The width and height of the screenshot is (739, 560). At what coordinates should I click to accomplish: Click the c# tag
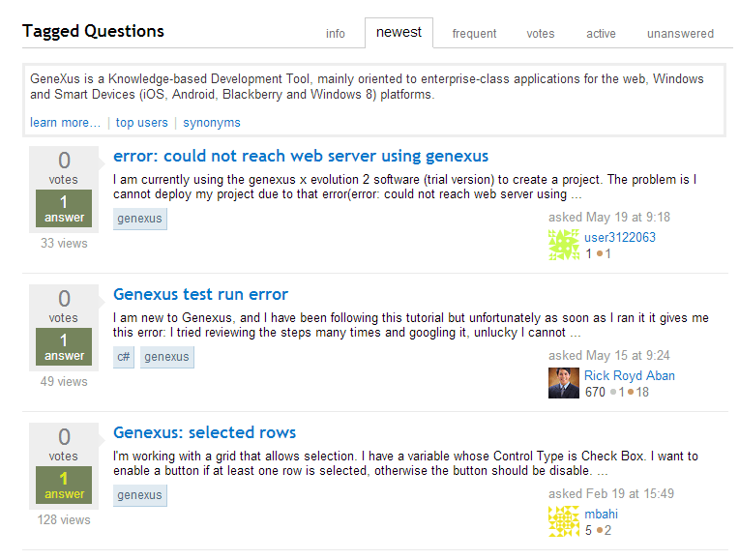(124, 357)
